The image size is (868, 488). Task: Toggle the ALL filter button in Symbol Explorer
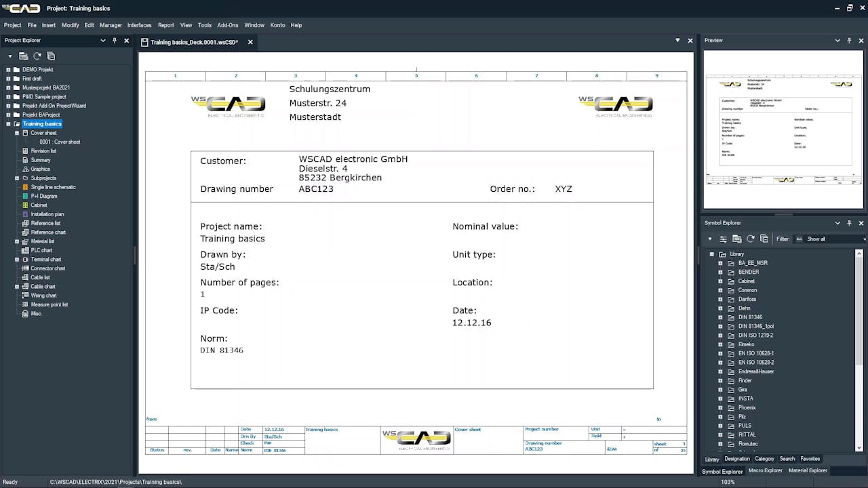[800, 239]
